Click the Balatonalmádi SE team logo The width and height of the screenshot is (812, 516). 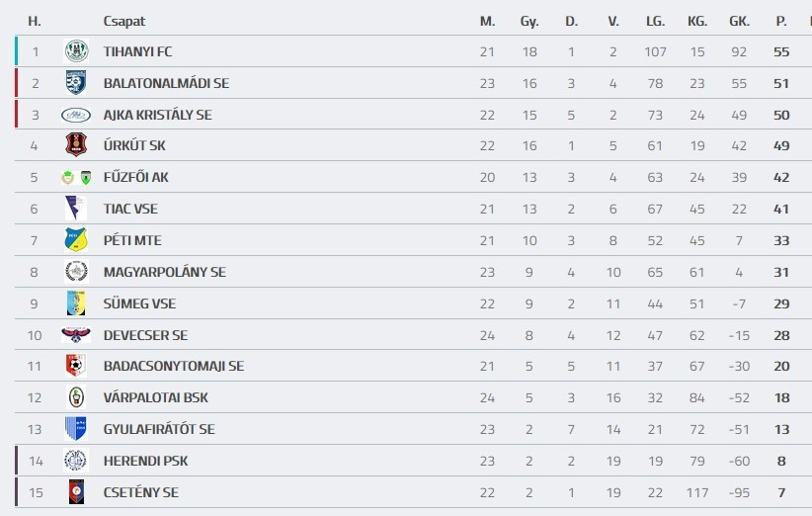[76, 83]
